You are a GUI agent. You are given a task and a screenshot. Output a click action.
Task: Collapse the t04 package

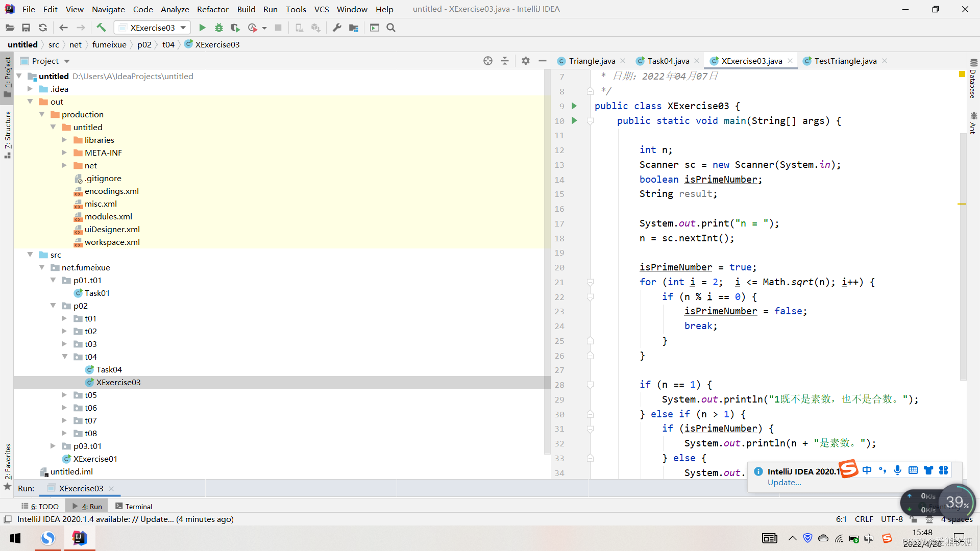click(64, 357)
